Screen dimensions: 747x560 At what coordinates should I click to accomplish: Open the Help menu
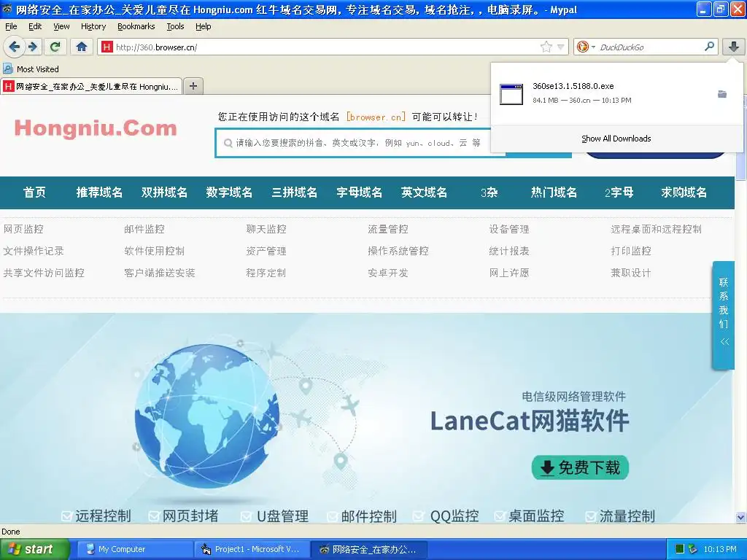tap(203, 26)
